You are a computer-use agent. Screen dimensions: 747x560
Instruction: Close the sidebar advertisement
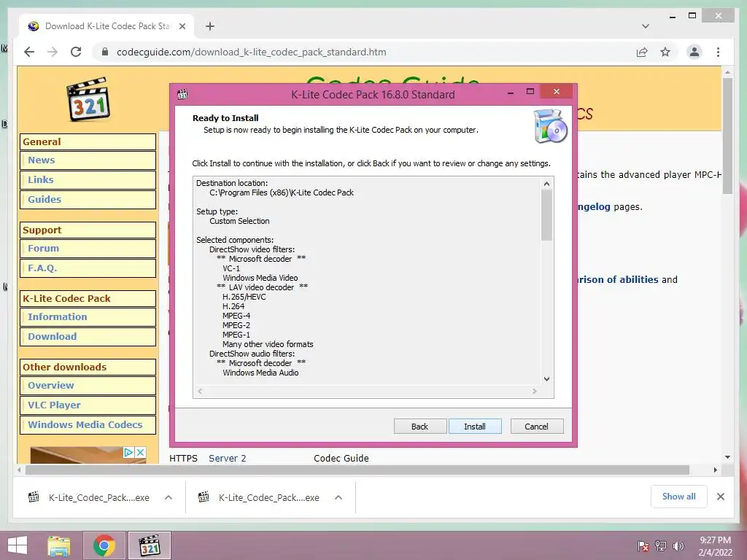pyautogui.click(x=140, y=452)
